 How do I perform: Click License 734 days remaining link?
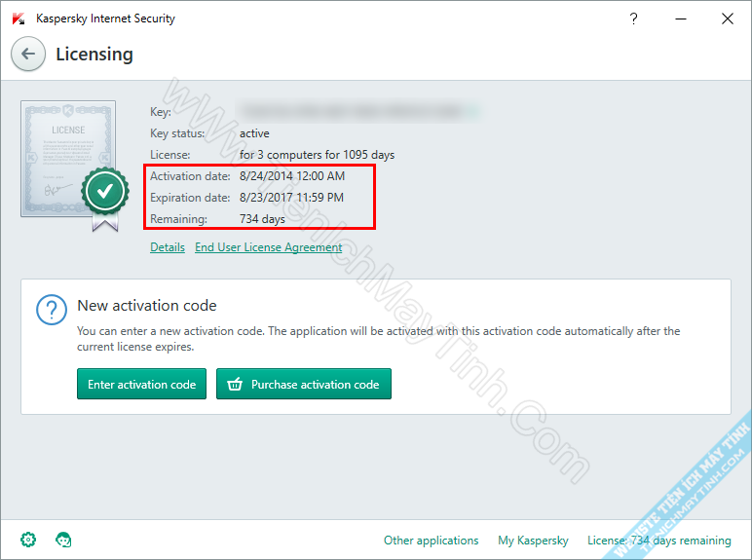(x=658, y=541)
